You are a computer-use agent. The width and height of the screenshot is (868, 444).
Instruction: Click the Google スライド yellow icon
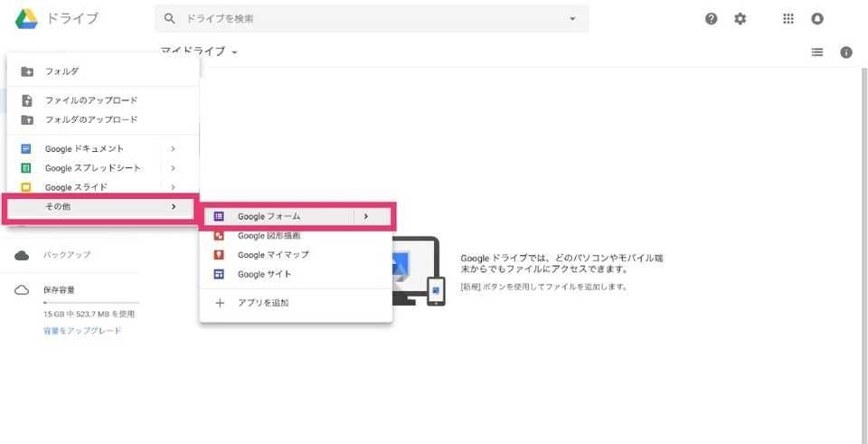click(26, 187)
